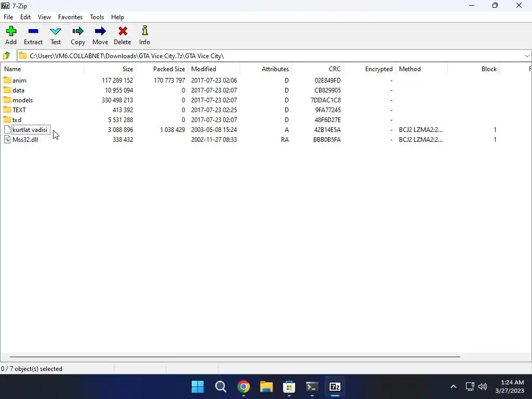Select the kurtlat vadisi file name
Image resolution: width=532 pixels, height=399 pixels.
tap(30, 129)
